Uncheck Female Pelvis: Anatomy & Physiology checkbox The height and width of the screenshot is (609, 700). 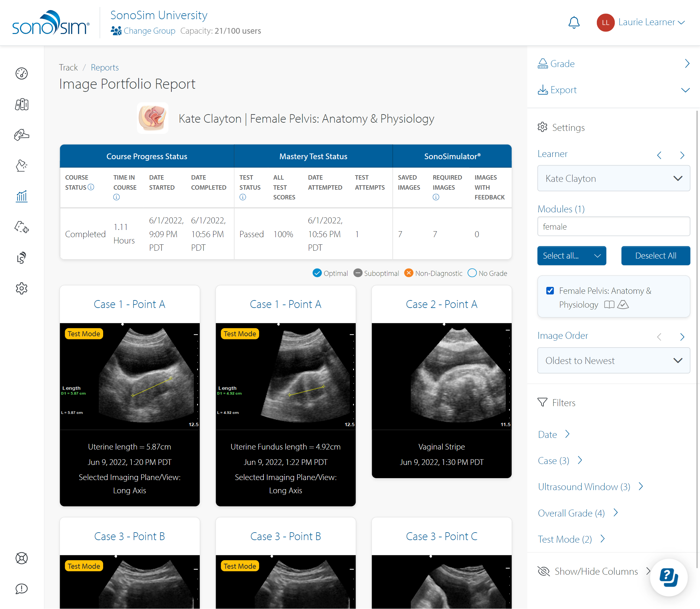click(550, 291)
